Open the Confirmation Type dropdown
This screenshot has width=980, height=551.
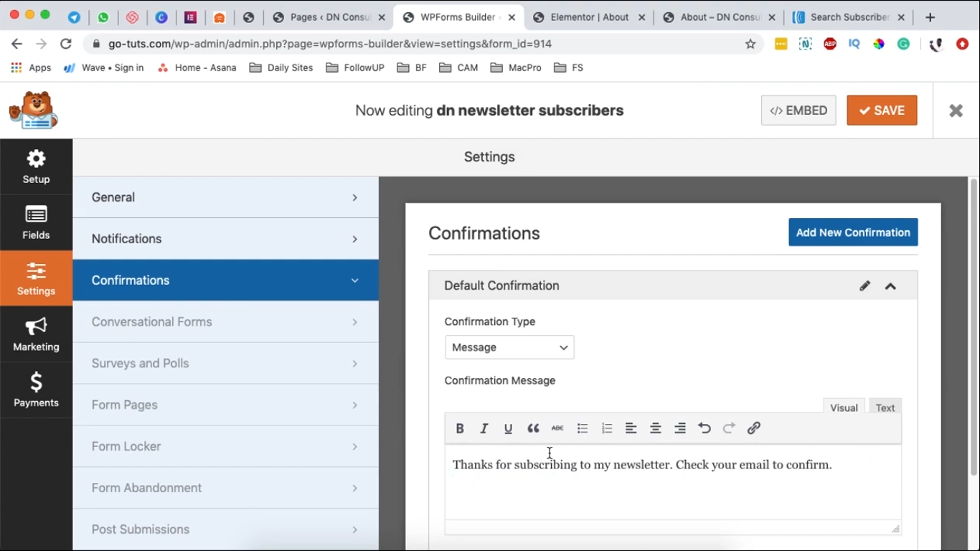509,347
